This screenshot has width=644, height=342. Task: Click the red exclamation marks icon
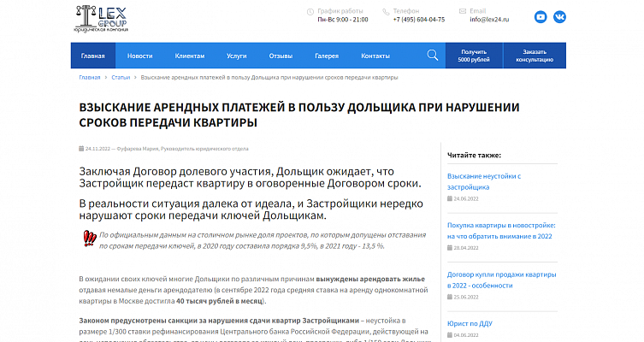pyautogui.click(x=89, y=239)
